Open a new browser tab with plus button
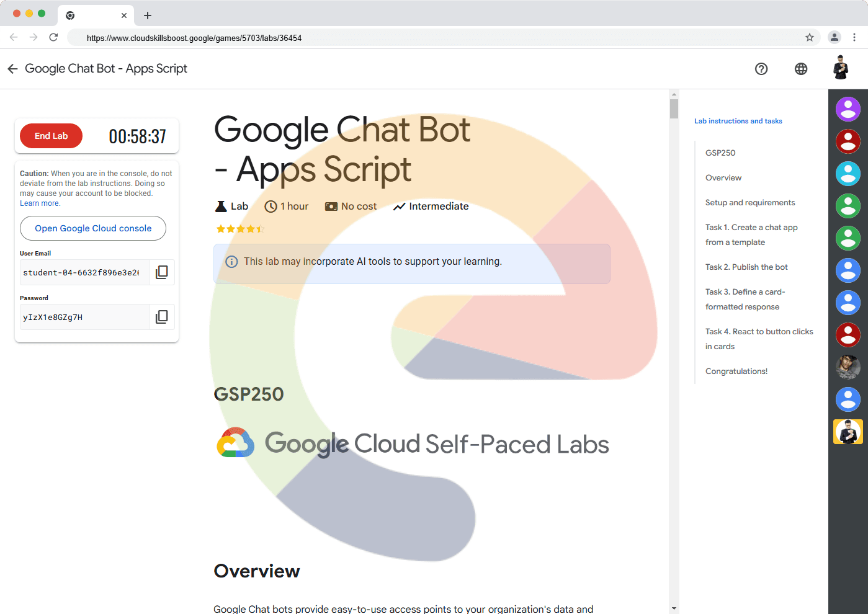This screenshot has width=868, height=614. tap(148, 16)
